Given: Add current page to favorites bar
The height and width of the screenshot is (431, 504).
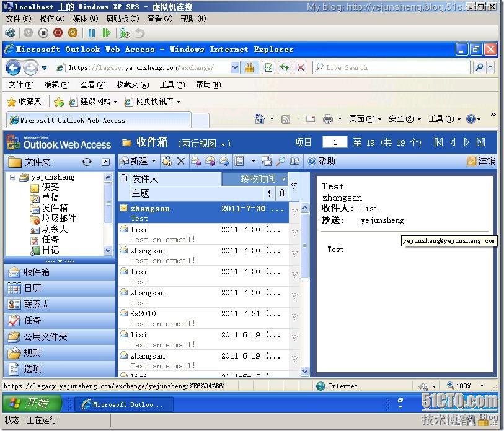Looking at the screenshot, I should [59, 102].
